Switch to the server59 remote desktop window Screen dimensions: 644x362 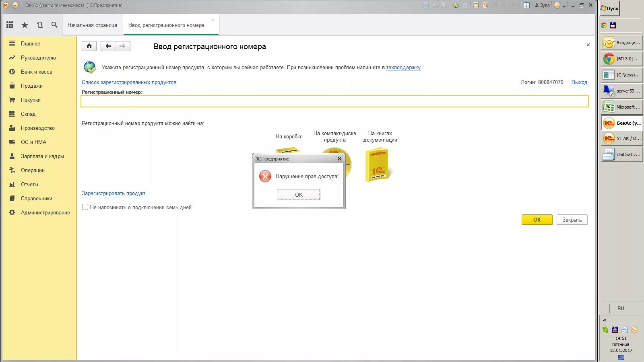tap(621, 91)
